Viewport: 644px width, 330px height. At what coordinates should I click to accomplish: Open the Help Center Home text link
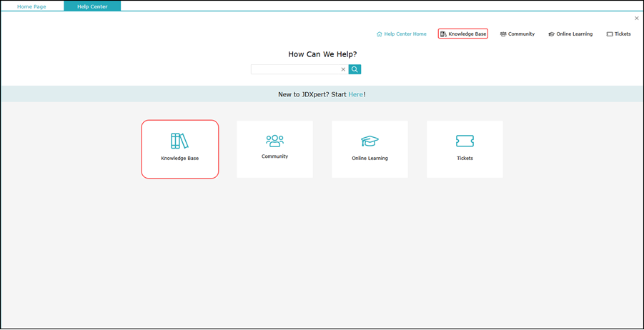(x=405, y=34)
